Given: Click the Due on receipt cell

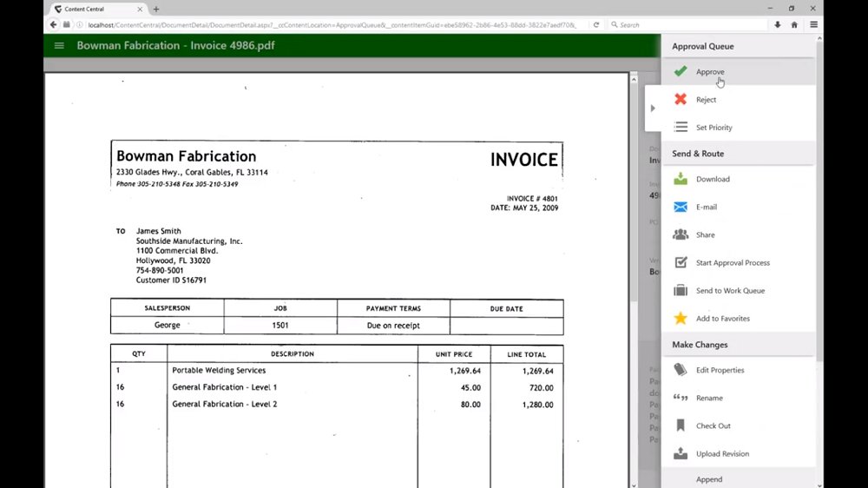Looking at the screenshot, I should click(x=393, y=325).
